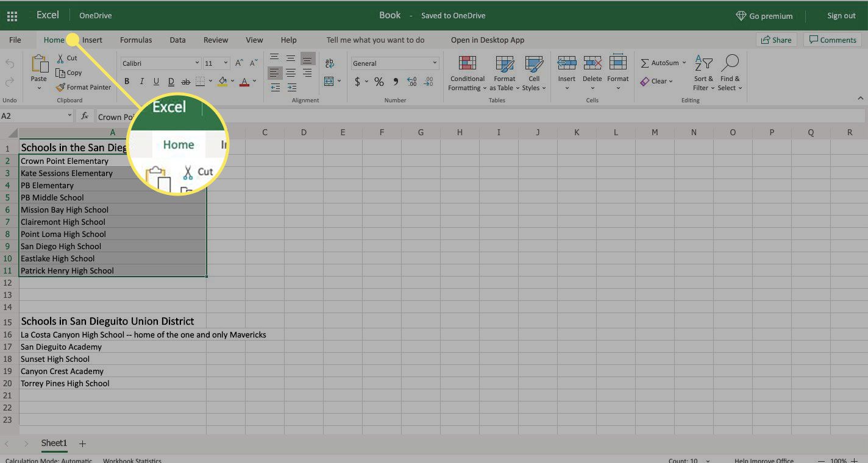Toggle Underline formatting
Screen dimensions: 868x463
click(156, 82)
